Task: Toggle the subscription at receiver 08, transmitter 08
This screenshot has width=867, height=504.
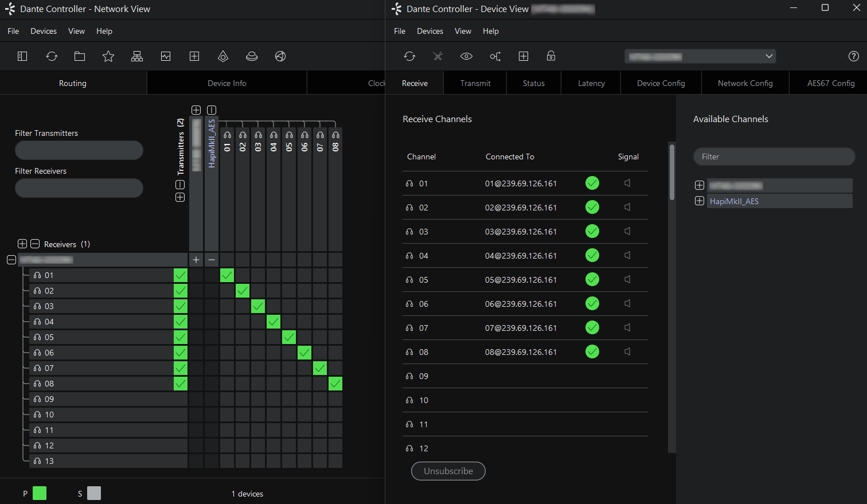Action: coord(335,384)
